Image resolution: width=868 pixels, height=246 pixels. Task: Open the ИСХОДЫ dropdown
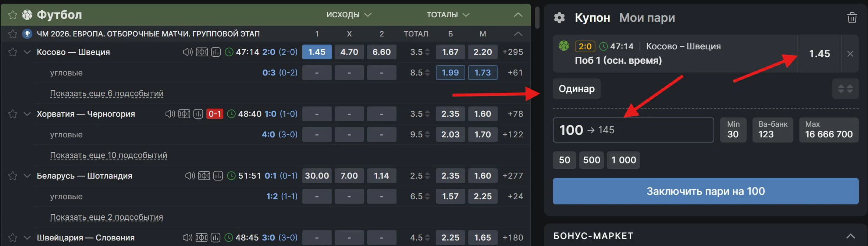point(348,15)
